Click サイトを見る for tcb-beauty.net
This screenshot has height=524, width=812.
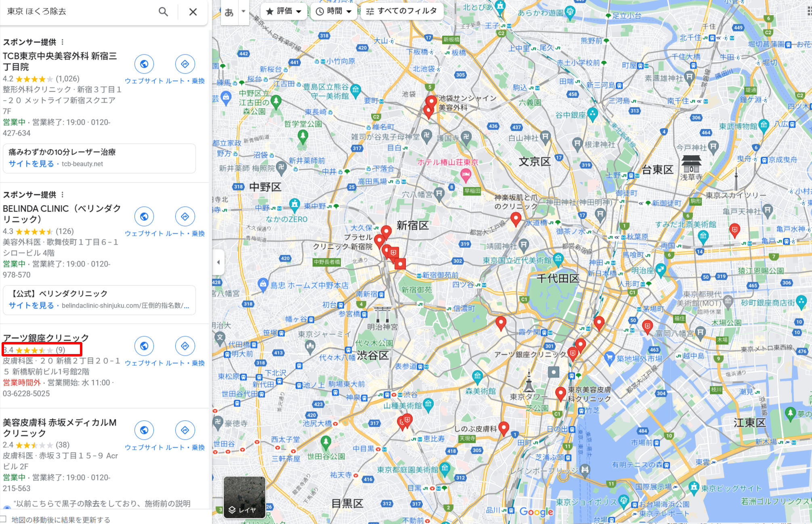pos(31,164)
